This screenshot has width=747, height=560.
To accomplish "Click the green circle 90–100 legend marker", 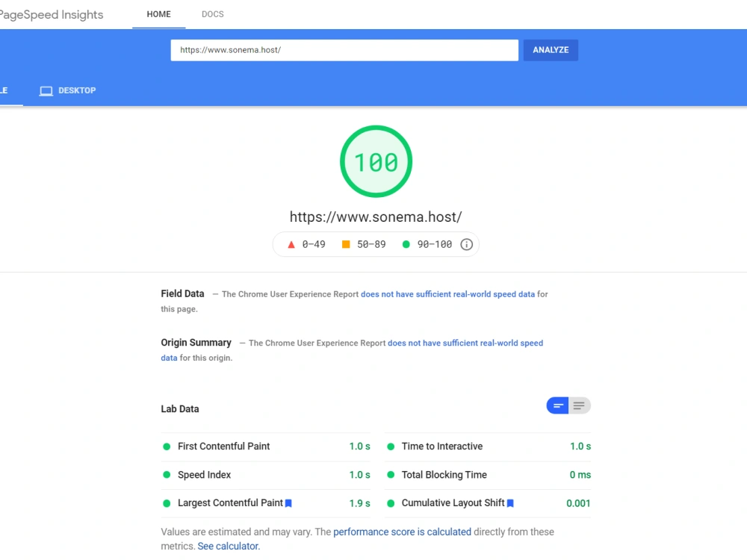I will tap(406, 244).
